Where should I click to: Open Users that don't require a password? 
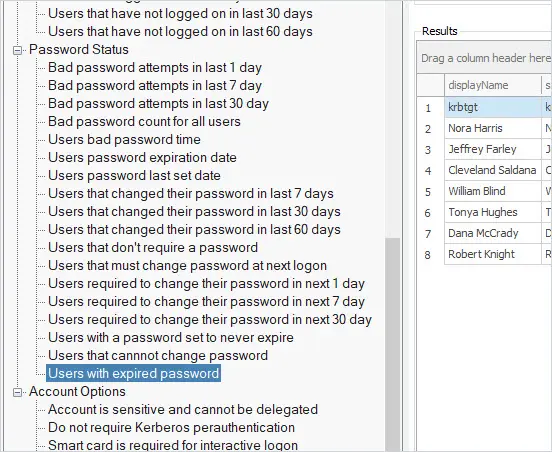click(153, 247)
